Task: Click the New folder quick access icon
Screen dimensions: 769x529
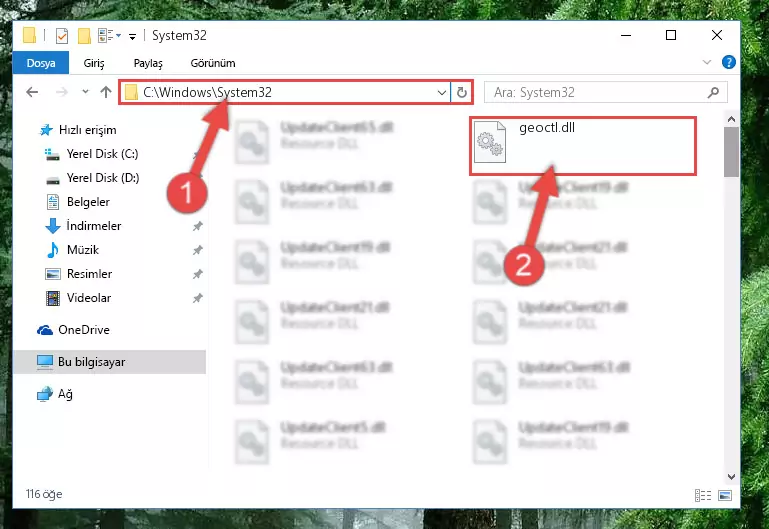Action: pos(84,36)
